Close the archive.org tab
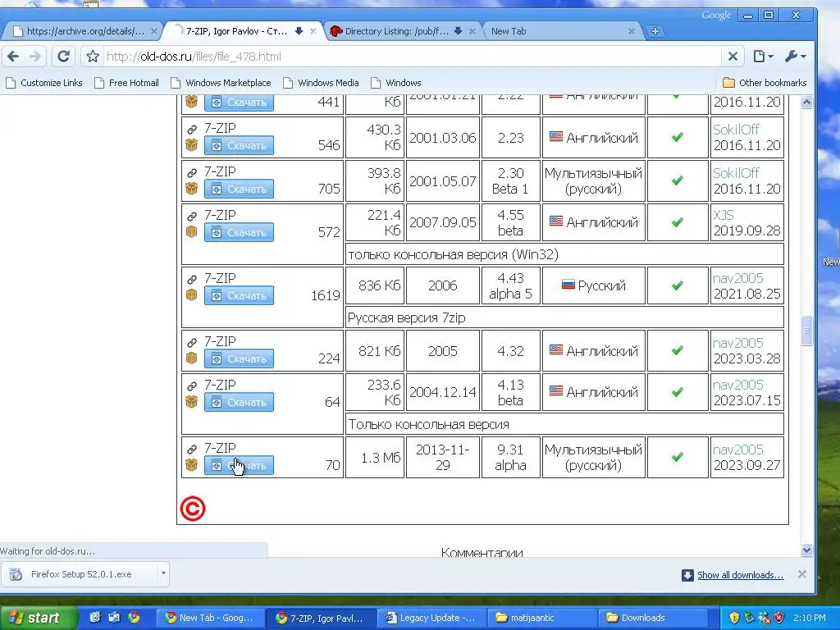Viewport: 840px width, 630px height. [153, 32]
